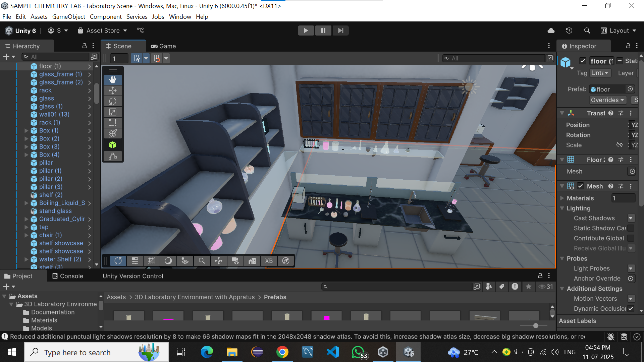This screenshot has width=644, height=362.
Task: Click the Project search input field
Action: [x=397, y=287]
